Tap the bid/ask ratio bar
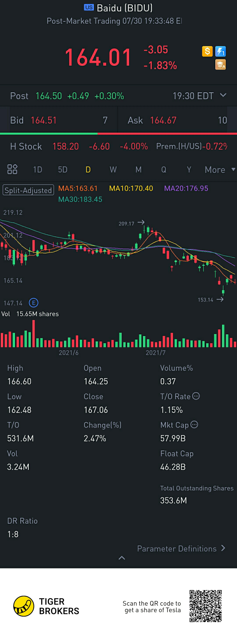This screenshot has width=237, height=644. click(118, 134)
